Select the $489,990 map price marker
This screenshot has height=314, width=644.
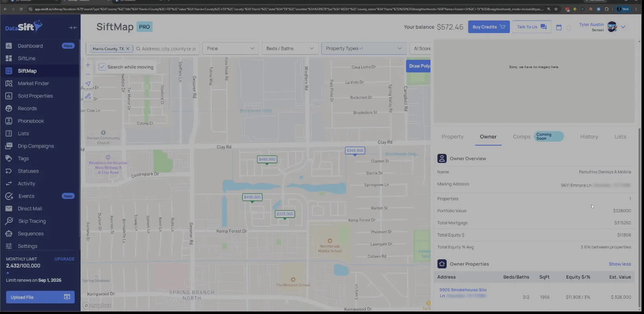[x=267, y=159]
